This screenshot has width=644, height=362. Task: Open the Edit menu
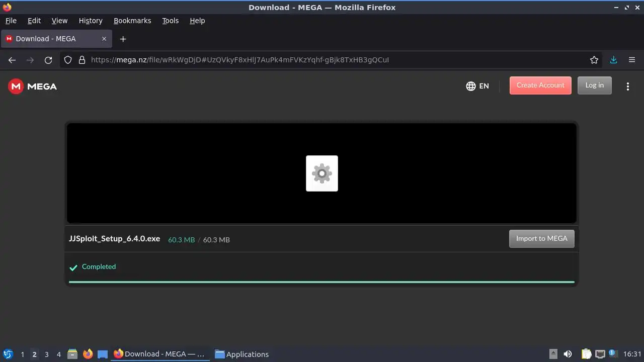point(34,21)
